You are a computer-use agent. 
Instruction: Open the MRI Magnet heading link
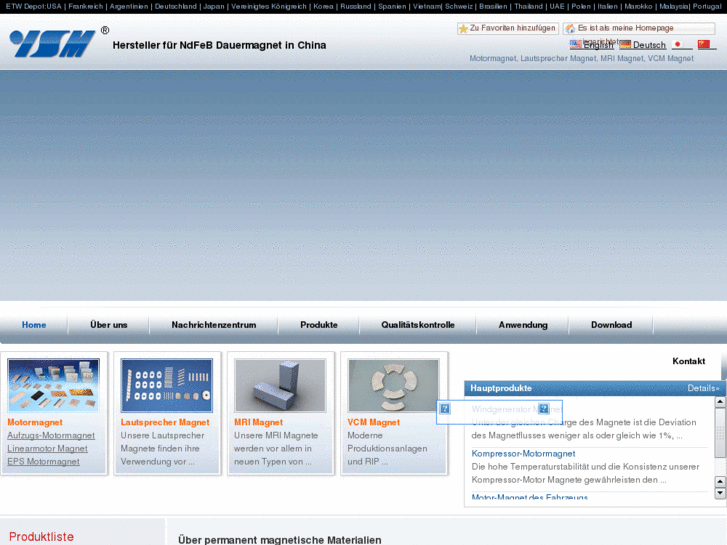[258, 422]
